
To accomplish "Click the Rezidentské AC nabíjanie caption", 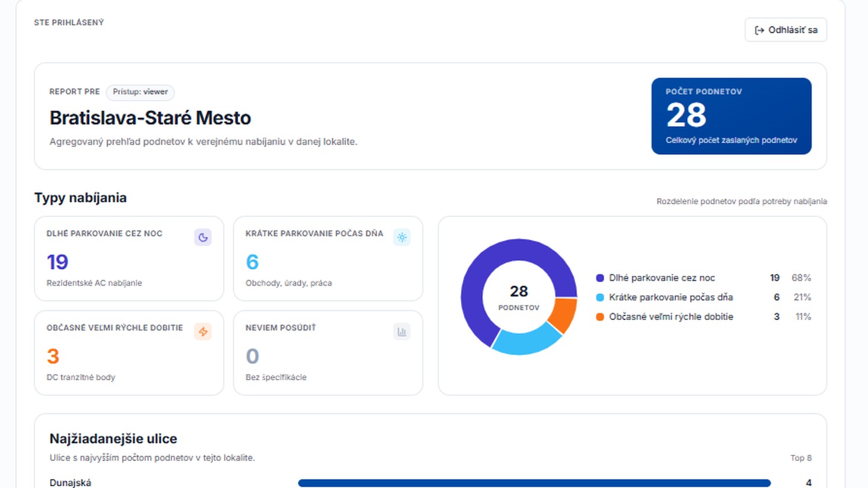I will click(x=94, y=283).
